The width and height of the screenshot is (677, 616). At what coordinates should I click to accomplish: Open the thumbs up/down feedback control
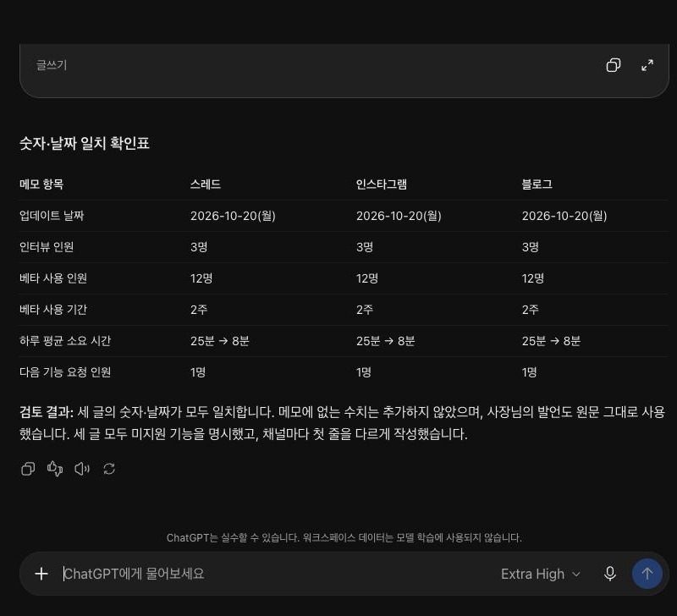pos(55,469)
